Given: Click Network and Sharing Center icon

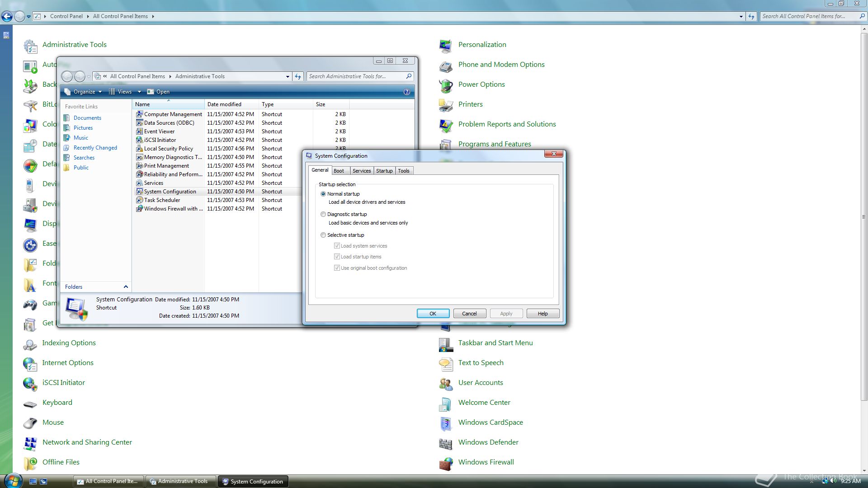Looking at the screenshot, I should click(30, 443).
